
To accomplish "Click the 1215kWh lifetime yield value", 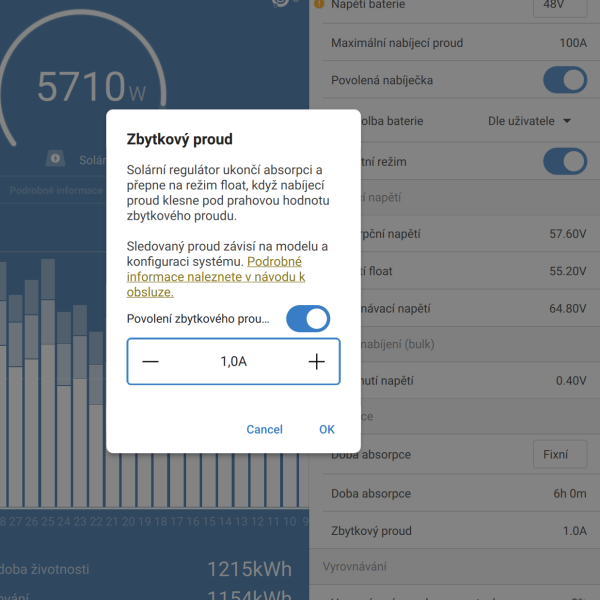I will (x=249, y=569).
